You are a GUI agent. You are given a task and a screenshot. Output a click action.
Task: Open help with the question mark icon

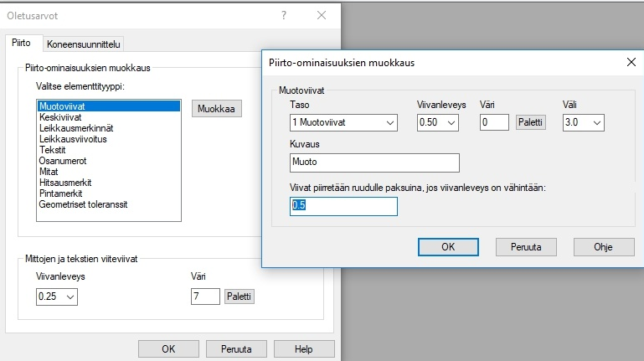click(x=284, y=15)
